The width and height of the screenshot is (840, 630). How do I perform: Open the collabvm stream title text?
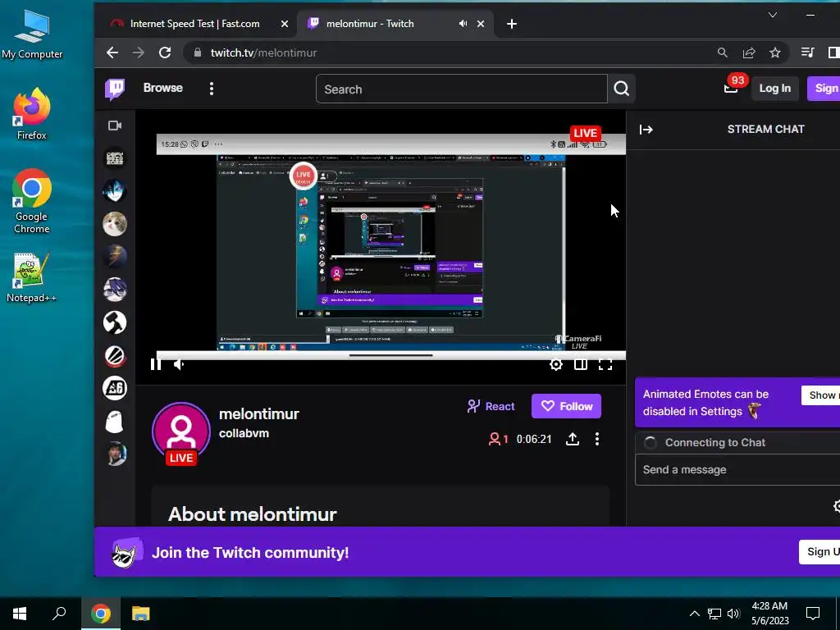click(244, 433)
